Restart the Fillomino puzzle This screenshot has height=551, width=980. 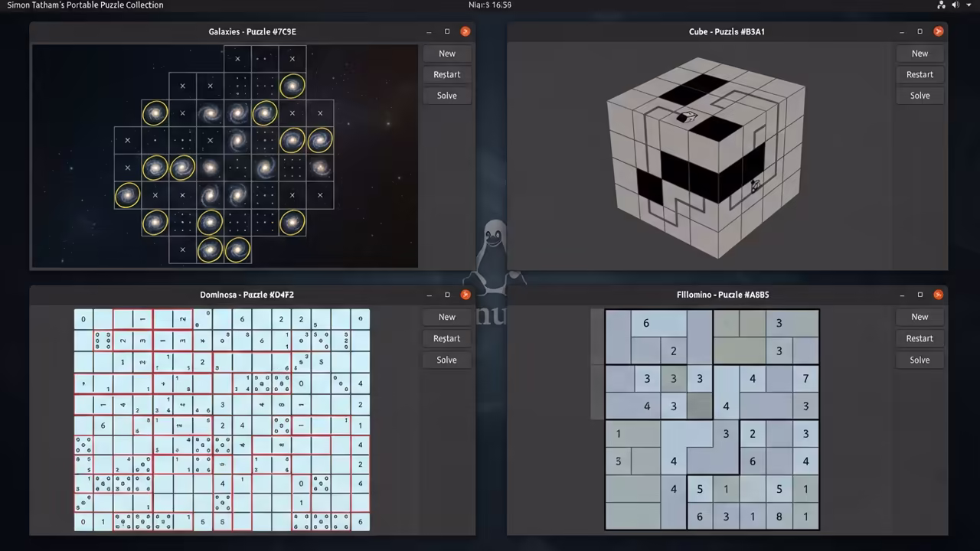[x=920, y=338]
